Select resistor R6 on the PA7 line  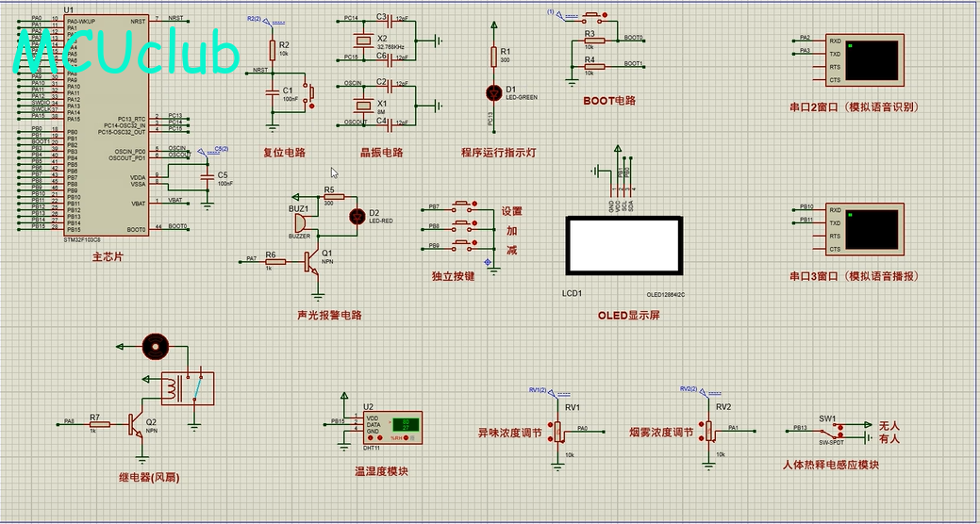click(275, 262)
